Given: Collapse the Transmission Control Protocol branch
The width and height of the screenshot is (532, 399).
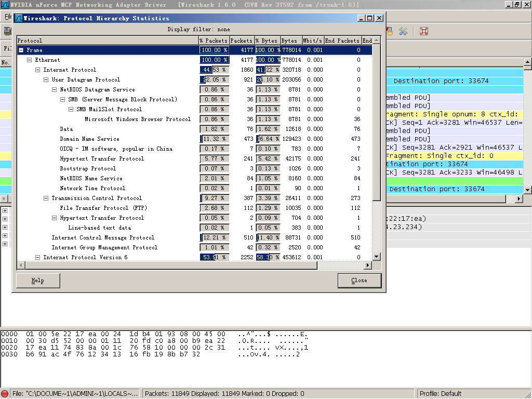Looking at the screenshot, I should point(46,198).
